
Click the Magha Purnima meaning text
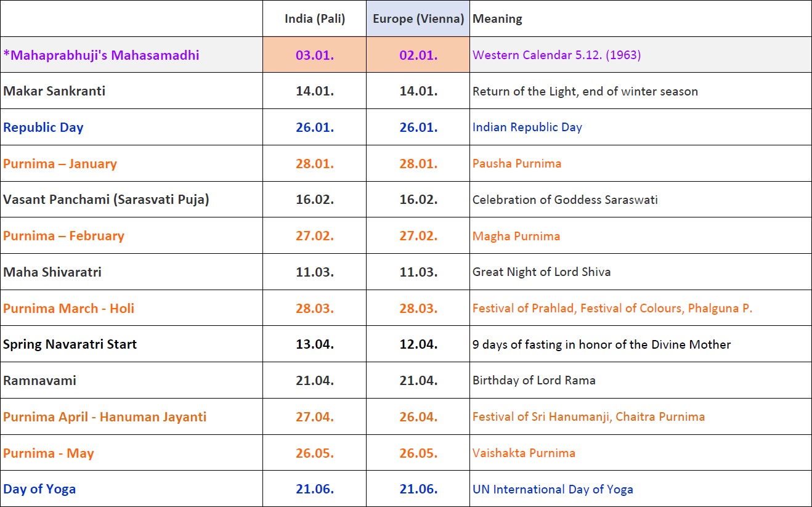516,236
